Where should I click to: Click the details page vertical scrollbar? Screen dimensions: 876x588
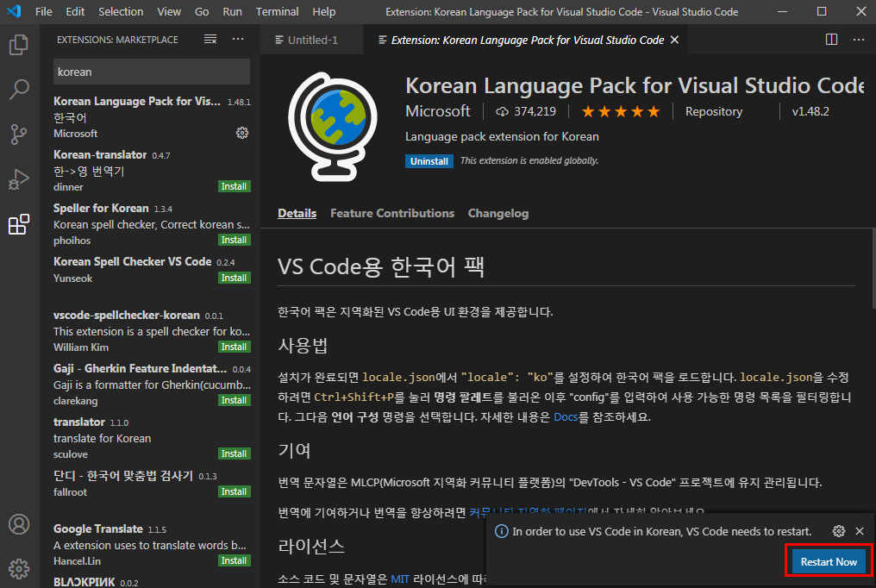(873, 268)
